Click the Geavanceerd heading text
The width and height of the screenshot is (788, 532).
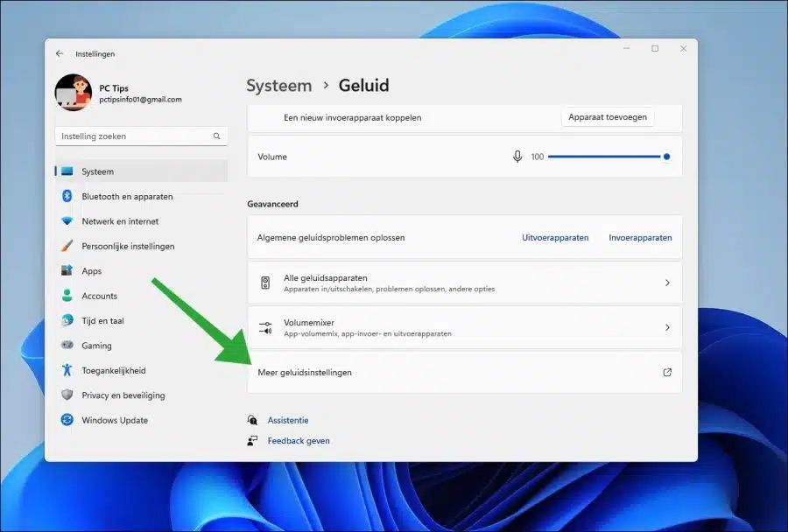(x=272, y=204)
